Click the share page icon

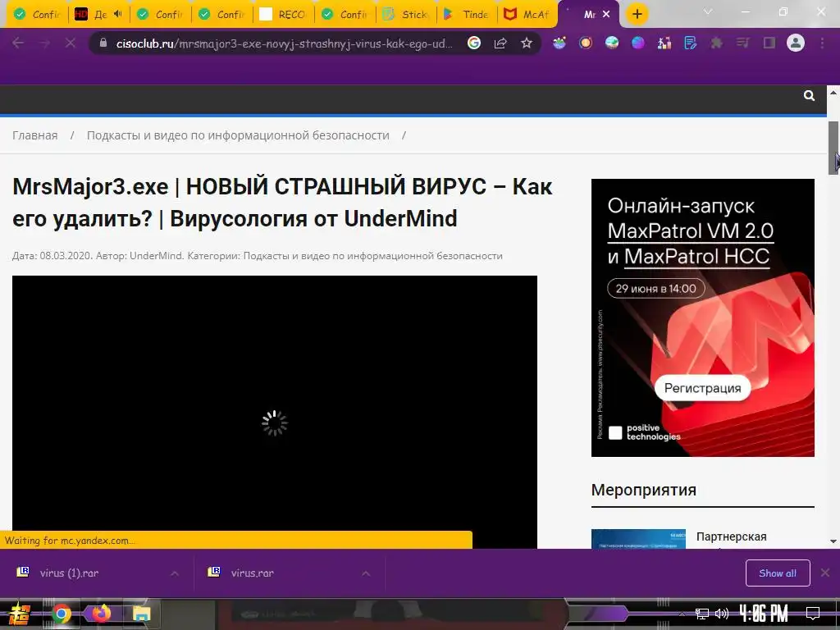click(x=500, y=43)
